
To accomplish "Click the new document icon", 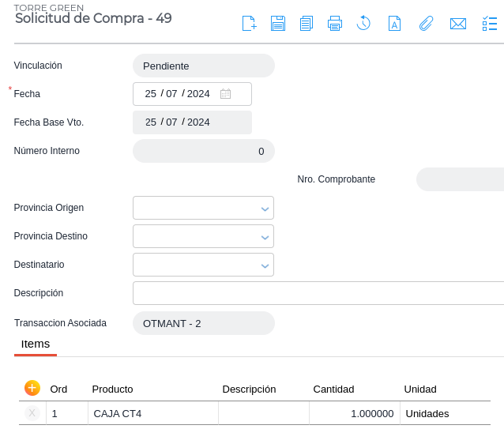I will click(x=249, y=23).
